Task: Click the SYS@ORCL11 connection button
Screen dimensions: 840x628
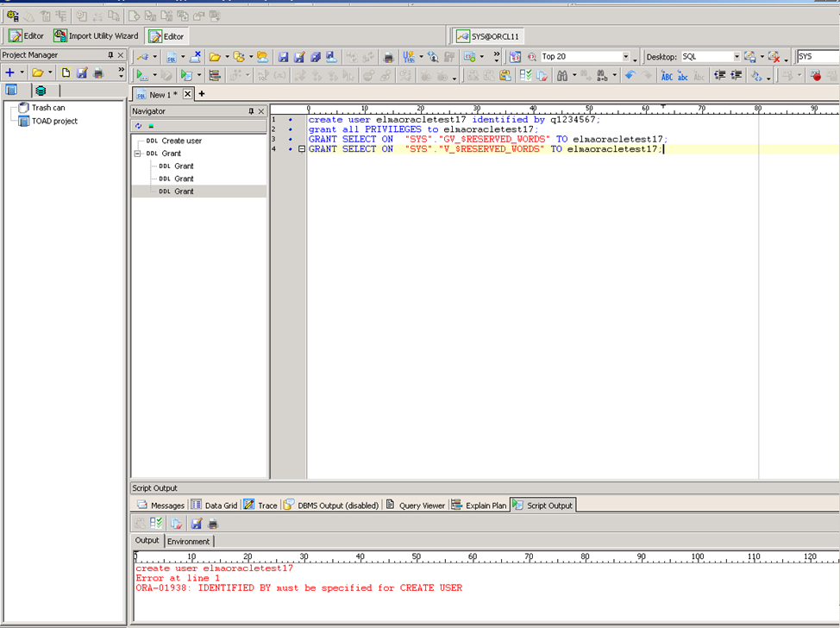Action: [x=490, y=36]
